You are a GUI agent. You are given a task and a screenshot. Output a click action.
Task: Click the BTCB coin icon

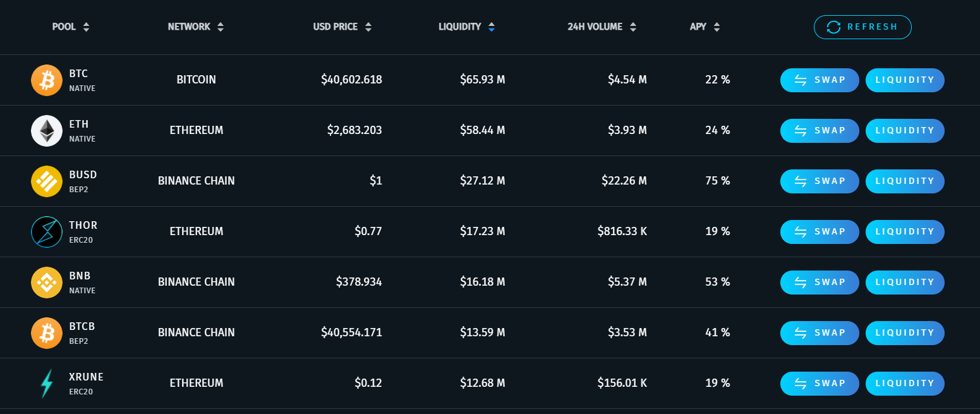pos(47,333)
